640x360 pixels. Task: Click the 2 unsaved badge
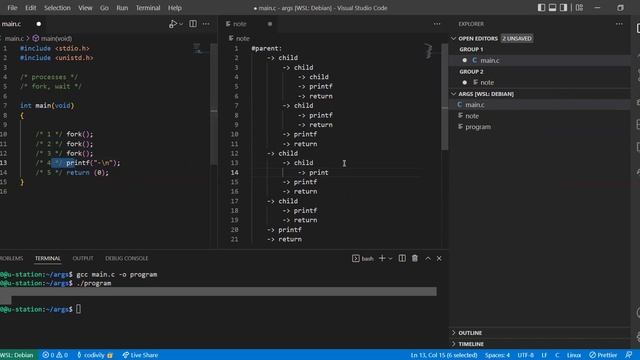coord(517,38)
